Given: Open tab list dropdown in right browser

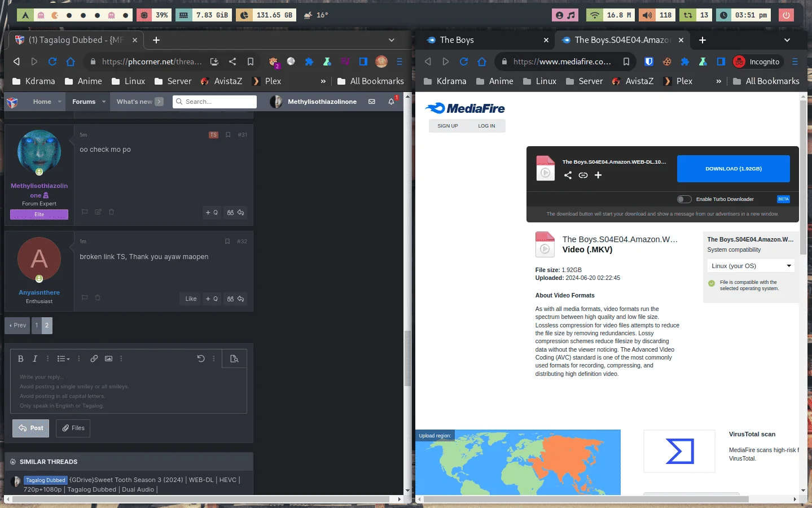Looking at the screenshot, I should tap(787, 40).
